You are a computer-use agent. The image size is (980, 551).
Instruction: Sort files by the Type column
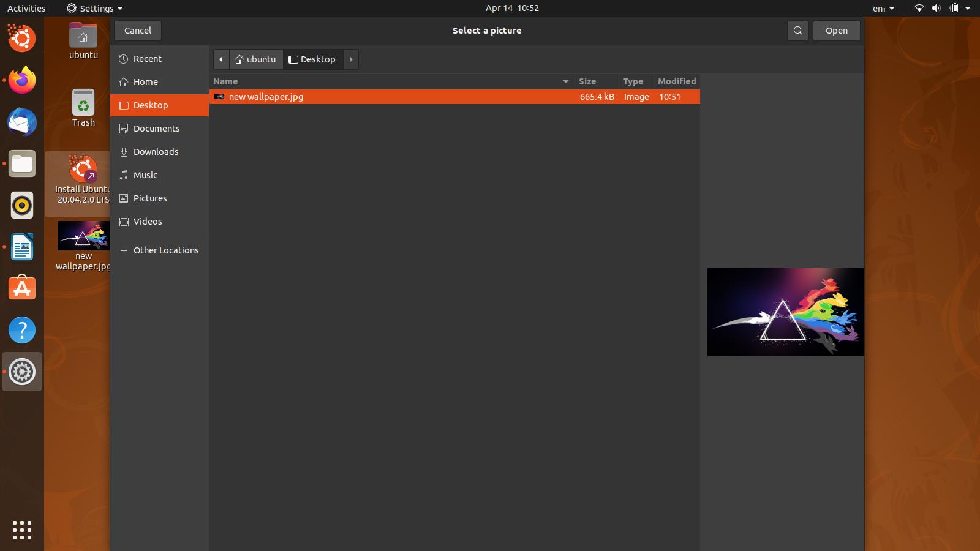[x=636, y=81]
